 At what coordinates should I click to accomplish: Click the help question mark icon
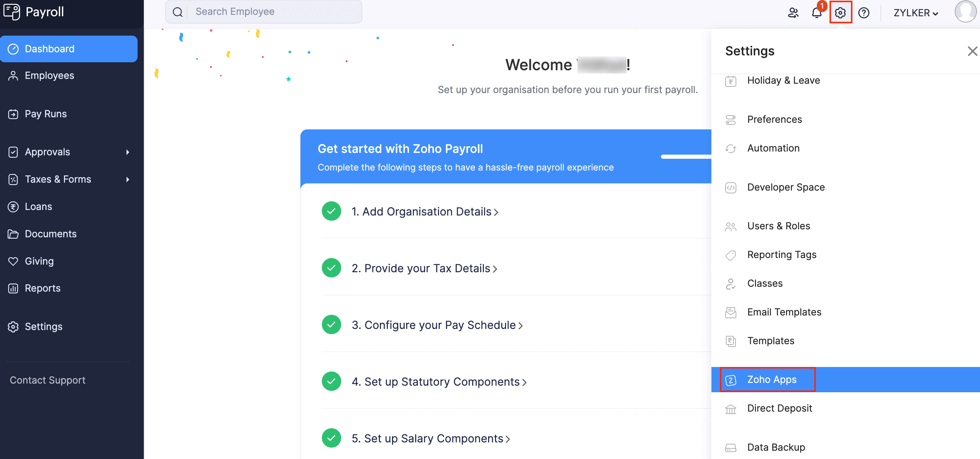tap(864, 12)
